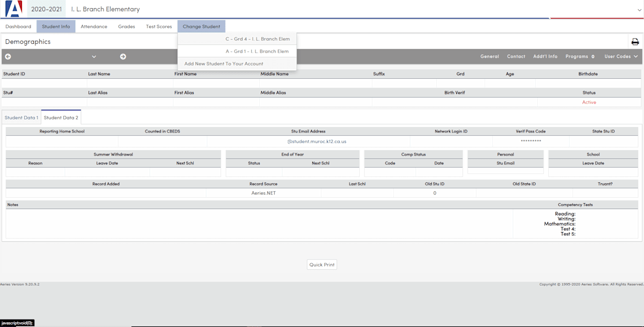Image resolution: width=644 pixels, height=327 pixels.
Task: Select student C - Grd 4 entry
Action: pyautogui.click(x=257, y=39)
